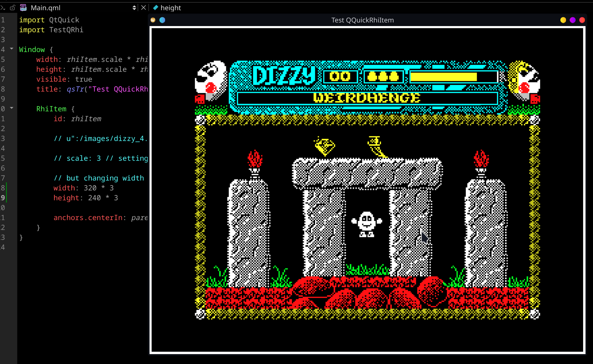Click the 'id: rhiItem' line
The width and height of the screenshot is (593, 364).
(x=77, y=119)
